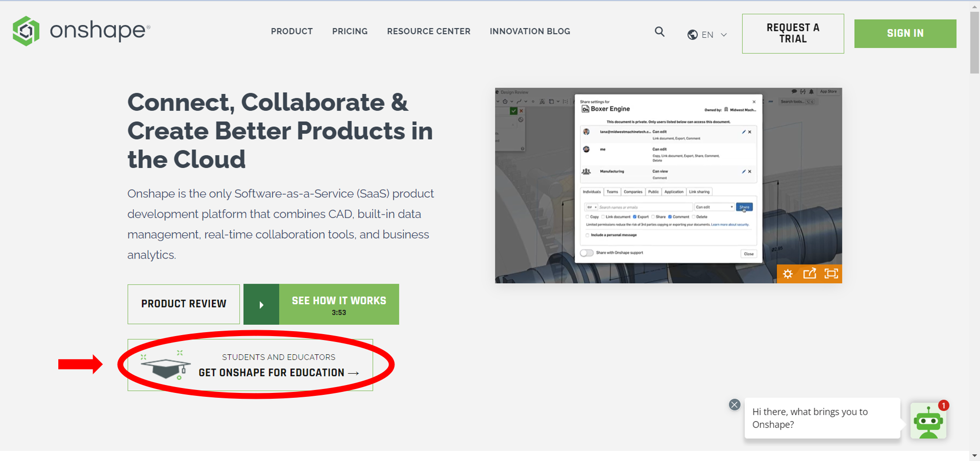Click the video share icon on orange bar
Screen dimensions: 980x461
point(809,273)
